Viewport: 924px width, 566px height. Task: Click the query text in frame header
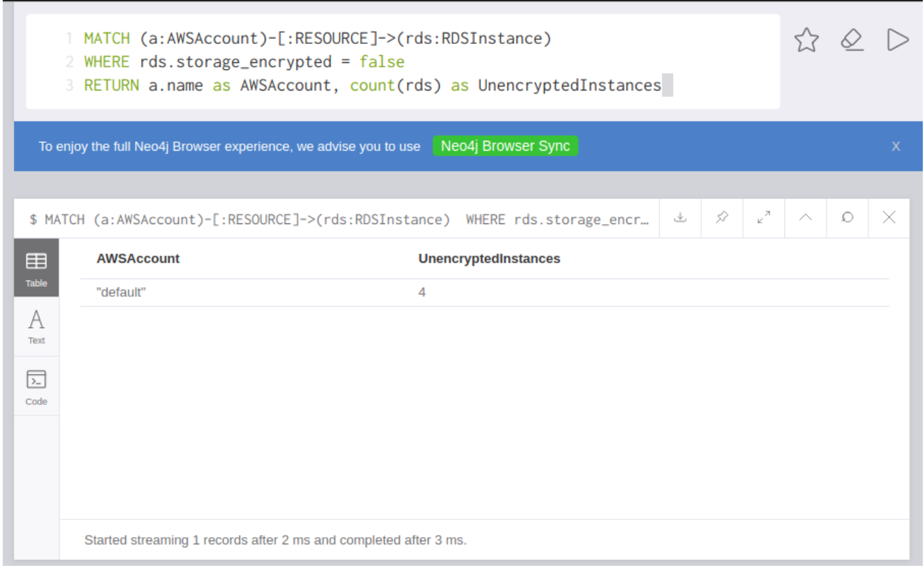click(339, 219)
